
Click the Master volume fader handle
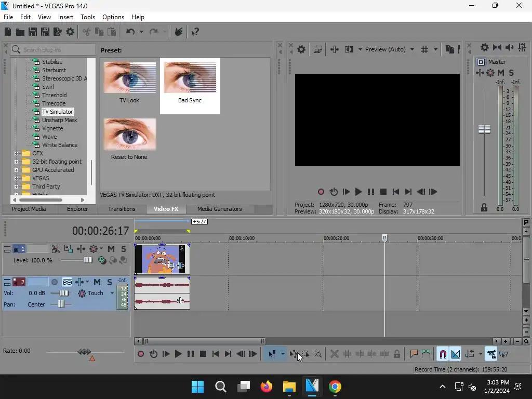click(484, 129)
